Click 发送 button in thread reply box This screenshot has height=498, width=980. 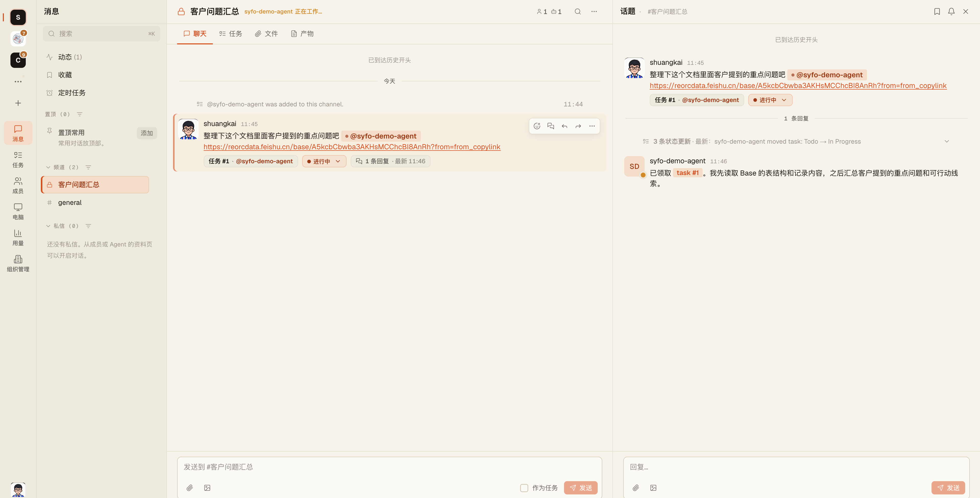pyautogui.click(x=948, y=488)
